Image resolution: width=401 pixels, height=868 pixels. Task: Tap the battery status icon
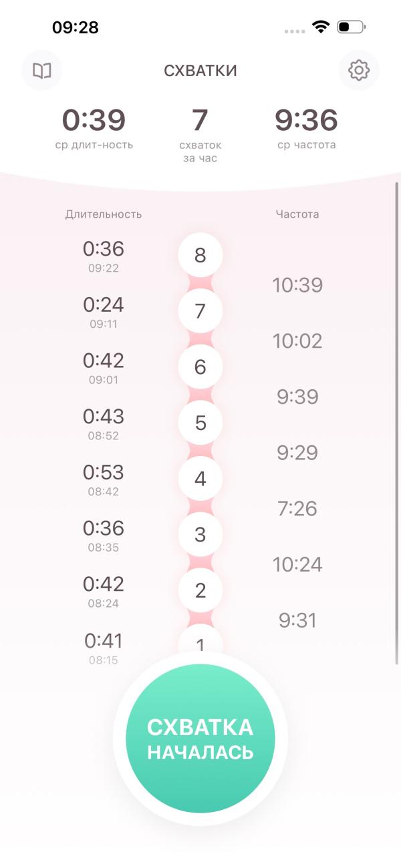tap(351, 27)
